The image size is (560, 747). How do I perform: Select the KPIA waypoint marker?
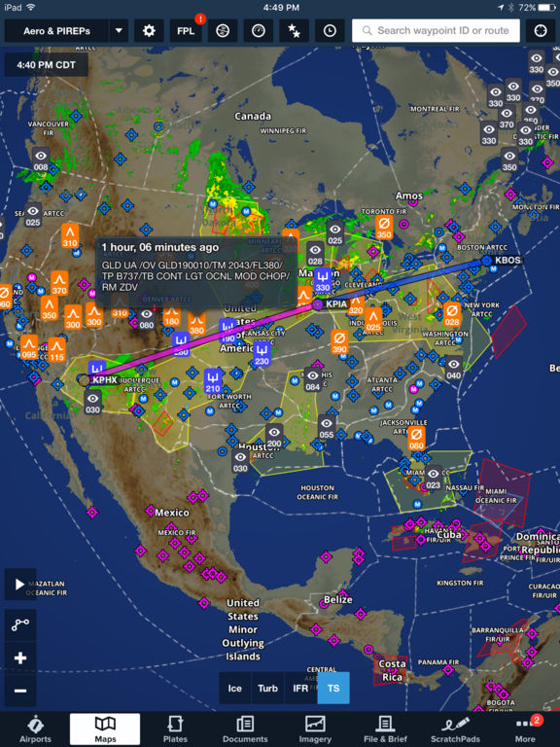(x=318, y=303)
